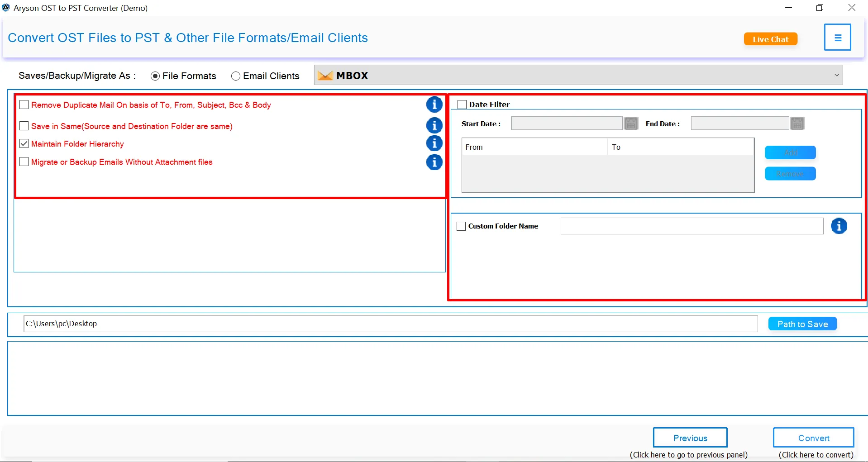This screenshot has height=462, width=868.
Task: Click info icon beside Custom Folder Name field
Action: [839, 226]
